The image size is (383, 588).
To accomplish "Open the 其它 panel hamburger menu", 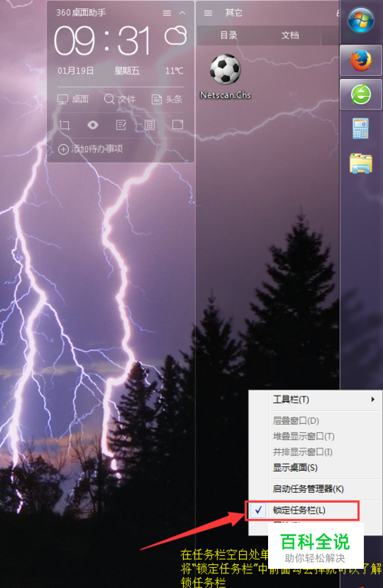I will tap(208, 13).
